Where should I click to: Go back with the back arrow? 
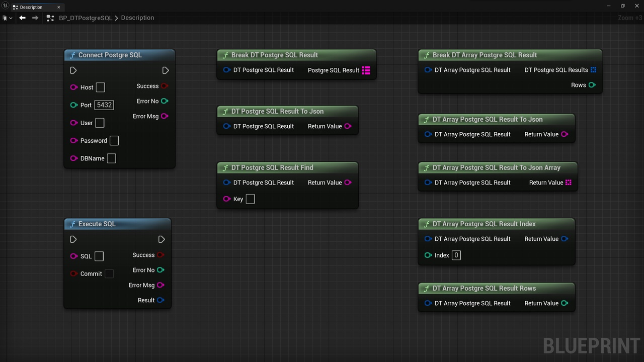tap(22, 18)
